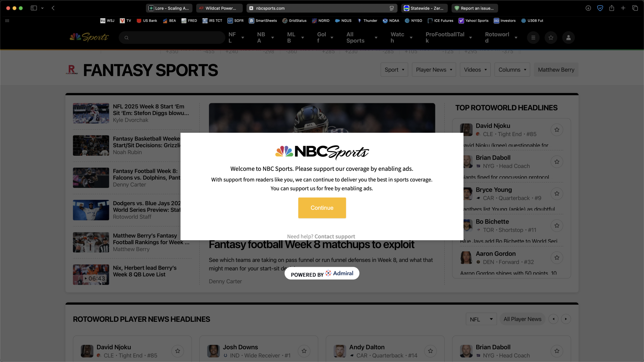This screenshot has width=644, height=362.
Task: Open the hamburger menu icon in header
Action: (533, 38)
